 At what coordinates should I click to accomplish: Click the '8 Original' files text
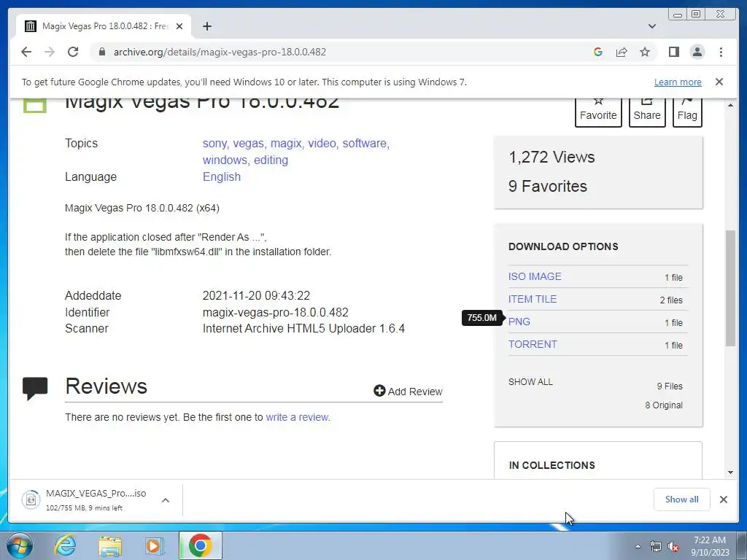pos(664,405)
